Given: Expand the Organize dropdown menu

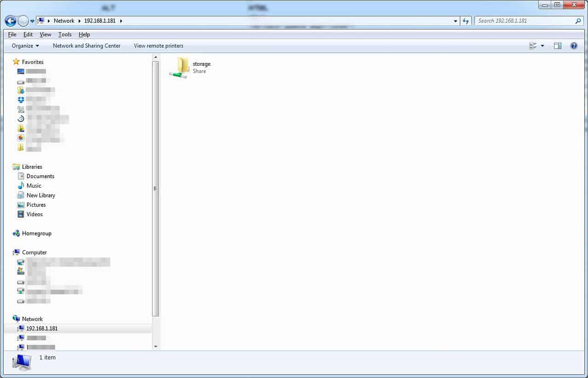Looking at the screenshot, I should [x=25, y=46].
